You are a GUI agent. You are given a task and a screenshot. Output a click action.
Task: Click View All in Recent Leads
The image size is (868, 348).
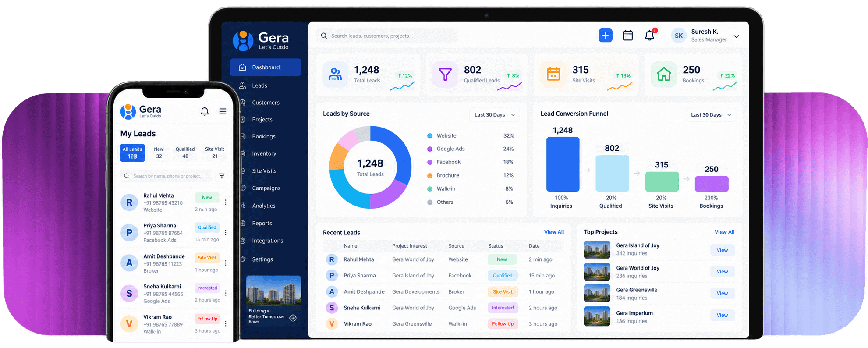[x=554, y=232]
